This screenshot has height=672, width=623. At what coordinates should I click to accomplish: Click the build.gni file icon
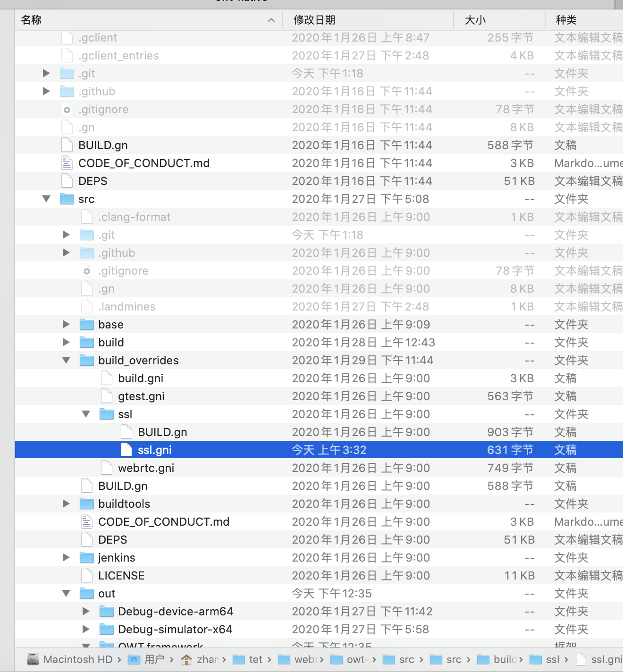coord(107,378)
